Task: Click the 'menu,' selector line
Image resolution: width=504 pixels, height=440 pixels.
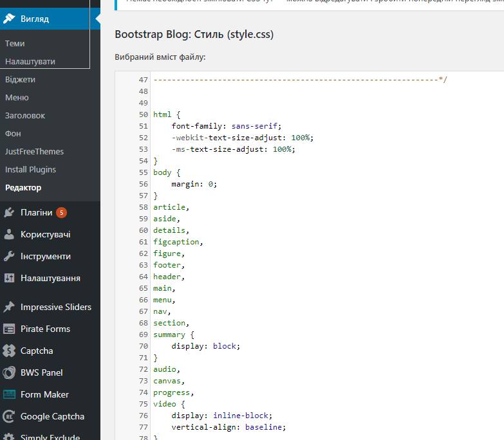Action: 164,300
